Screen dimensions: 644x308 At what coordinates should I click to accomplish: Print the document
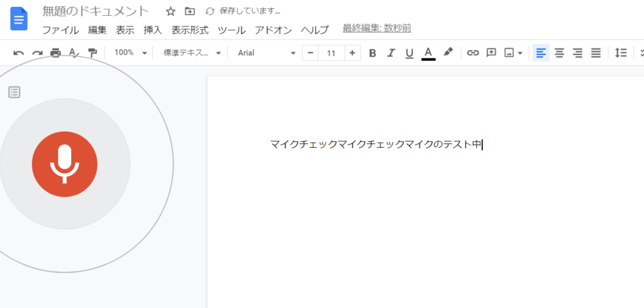pos(55,53)
